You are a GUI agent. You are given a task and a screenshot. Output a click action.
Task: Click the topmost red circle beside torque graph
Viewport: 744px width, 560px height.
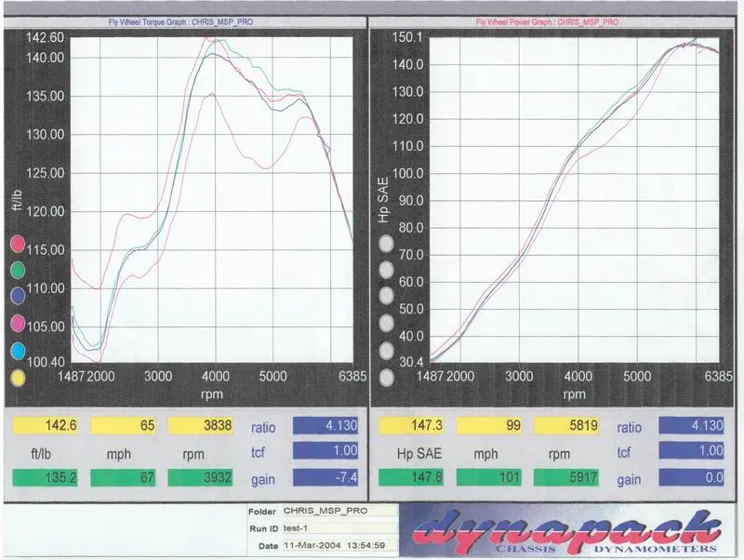[x=17, y=244]
